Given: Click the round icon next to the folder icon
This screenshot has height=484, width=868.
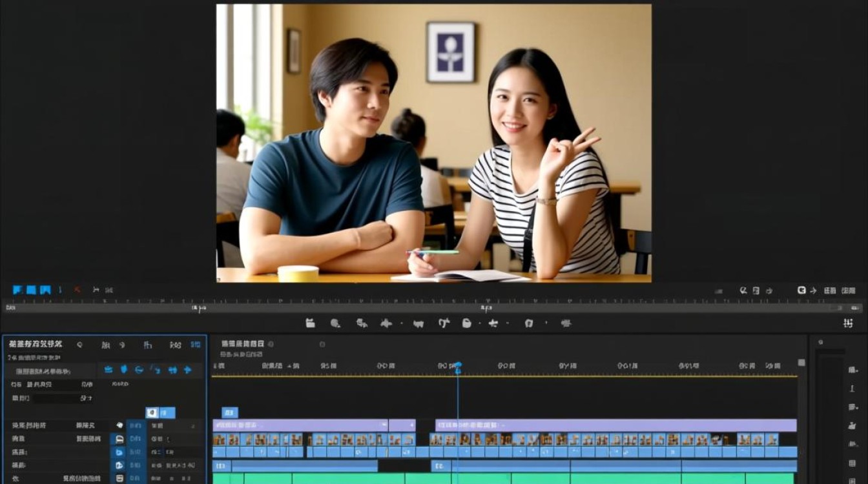Looking at the screenshot, I should [x=335, y=323].
